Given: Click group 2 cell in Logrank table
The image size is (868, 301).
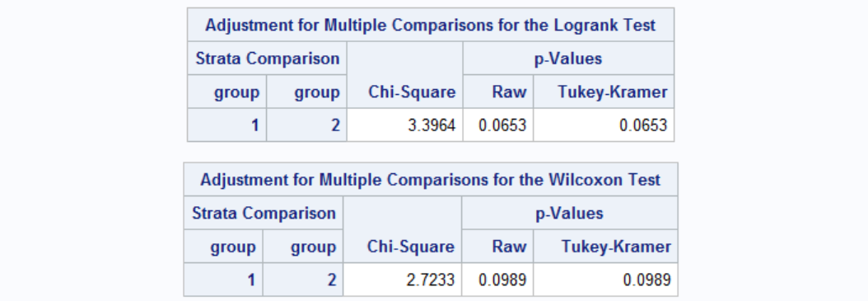Looking at the screenshot, I should [x=306, y=125].
